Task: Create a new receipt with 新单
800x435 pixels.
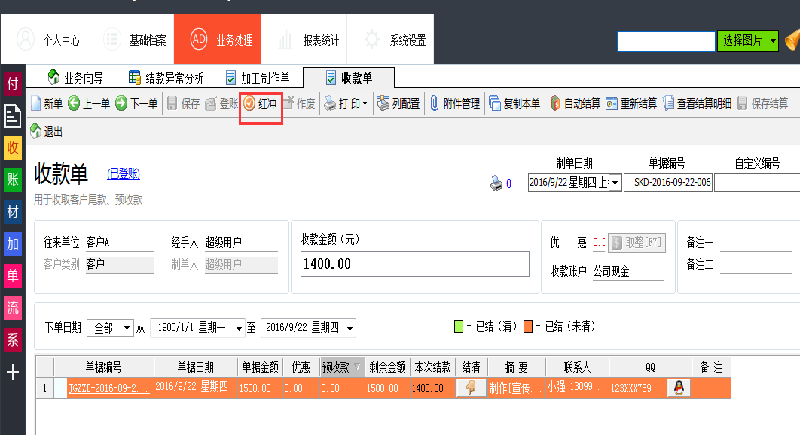Action: pyautogui.click(x=46, y=103)
